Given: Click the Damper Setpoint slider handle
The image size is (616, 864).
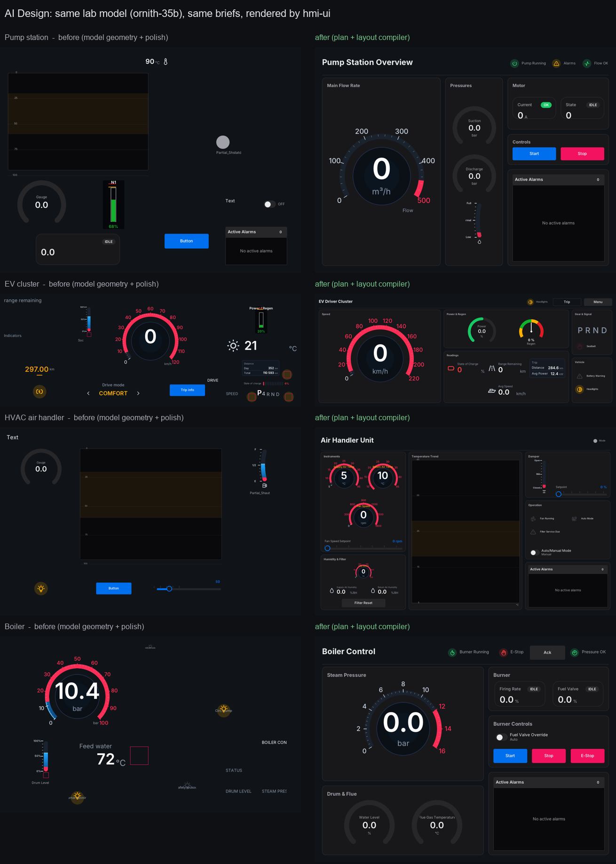Looking at the screenshot, I should click(x=559, y=494).
